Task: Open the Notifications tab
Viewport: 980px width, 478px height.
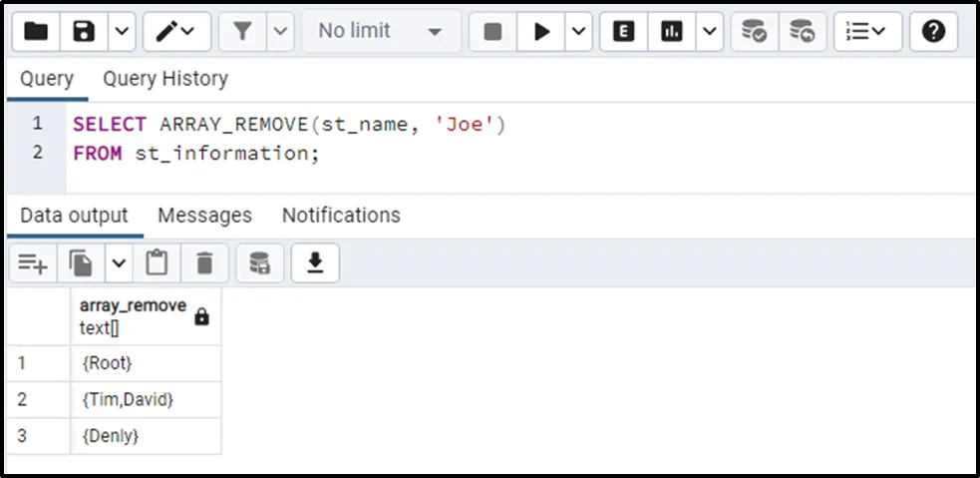Action: point(341,216)
